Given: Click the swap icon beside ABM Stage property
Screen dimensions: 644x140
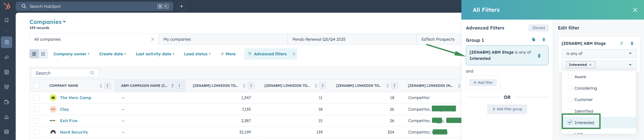Looking at the screenshot, I should (x=621, y=43).
